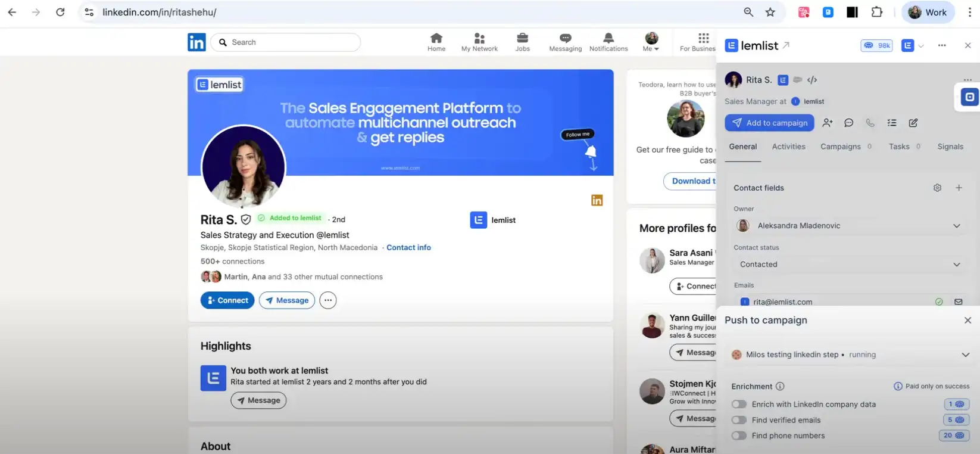Open LinkedIn My Network
Screen dimensions: 980x454
(479, 42)
